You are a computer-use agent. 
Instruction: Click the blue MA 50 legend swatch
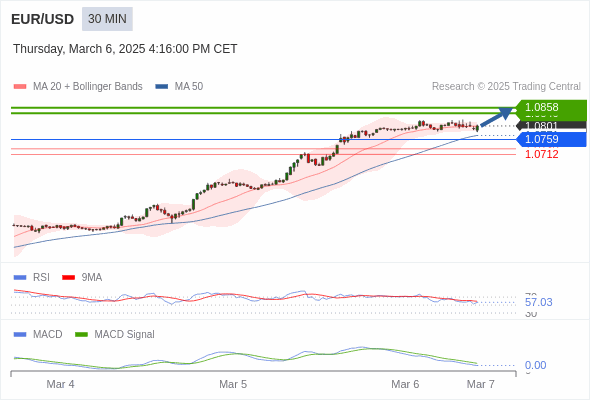point(162,87)
